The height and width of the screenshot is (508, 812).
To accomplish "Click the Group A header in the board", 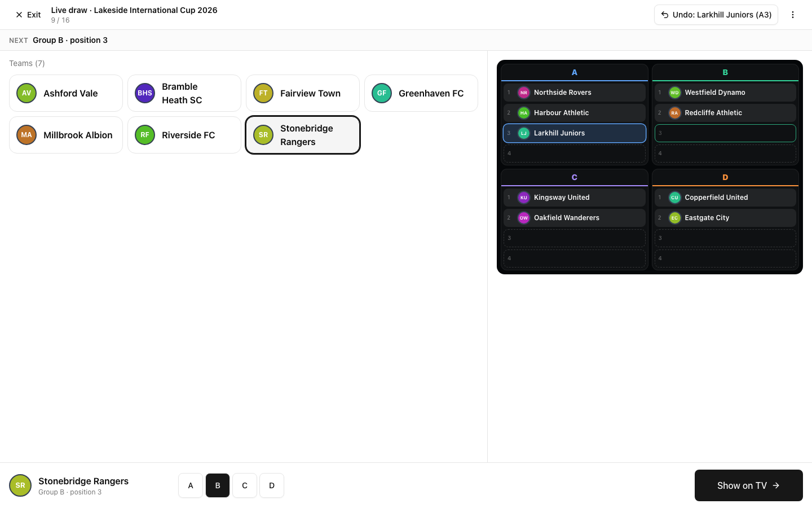I will click(x=575, y=72).
